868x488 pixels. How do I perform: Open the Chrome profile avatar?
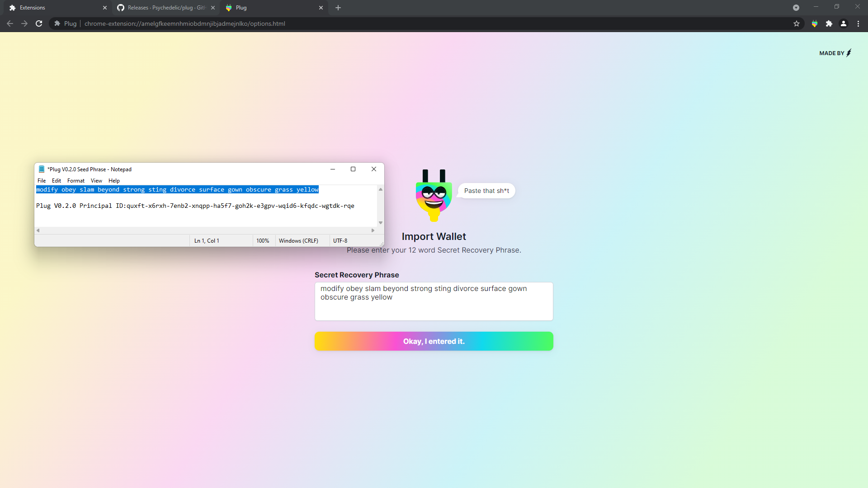844,23
